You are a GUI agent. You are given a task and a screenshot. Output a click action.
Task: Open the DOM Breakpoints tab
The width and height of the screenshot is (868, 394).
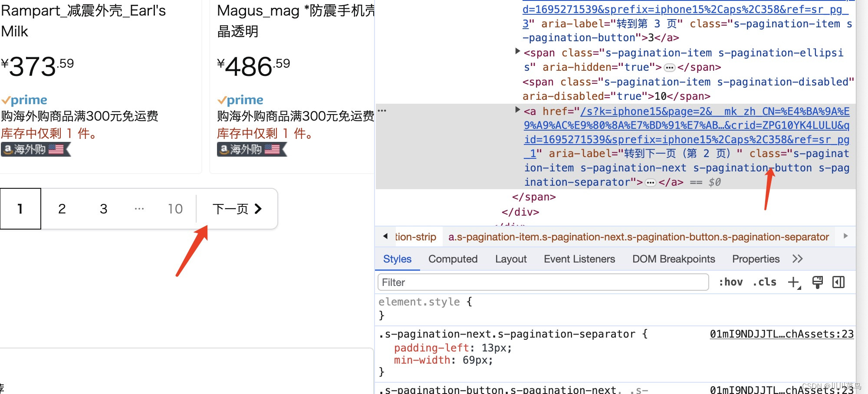pos(674,259)
